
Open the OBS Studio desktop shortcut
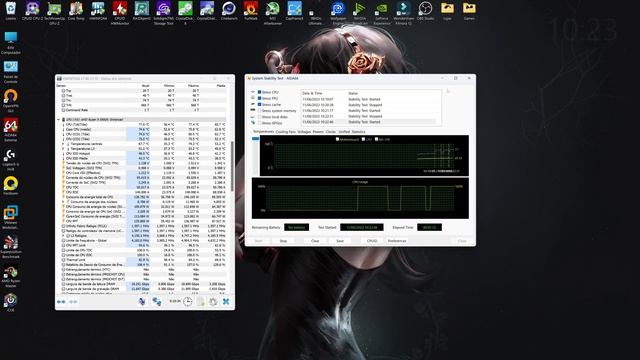pos(425,11)
